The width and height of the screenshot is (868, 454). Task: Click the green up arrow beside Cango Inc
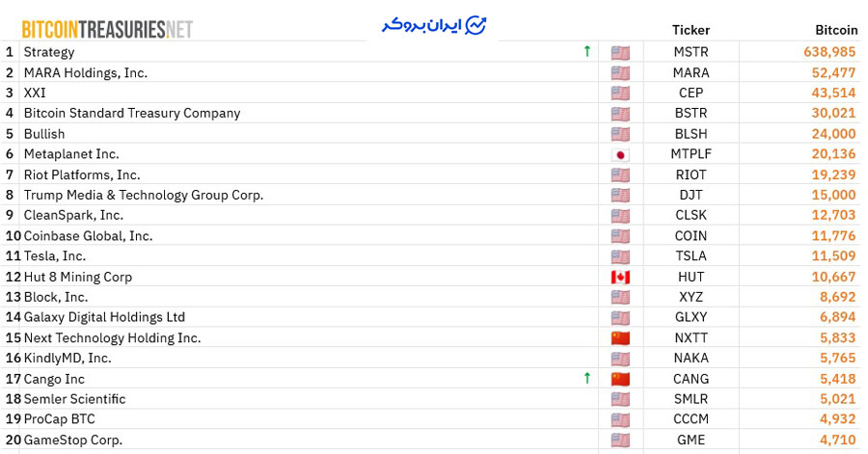pyautogui.click(x=586, y=379)
